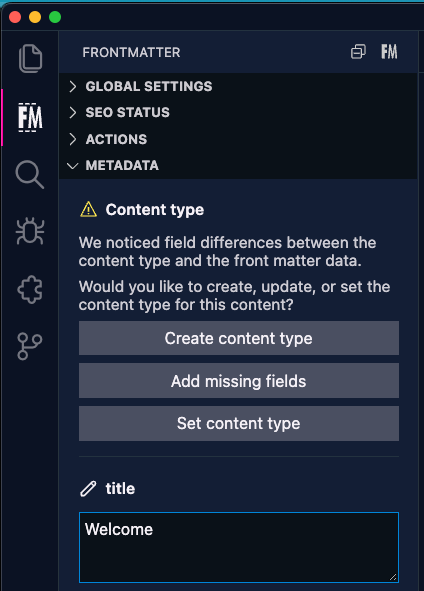Open the Search magnifier icon
This screenshot has width=424, height=591.
[x=30, y=175]
